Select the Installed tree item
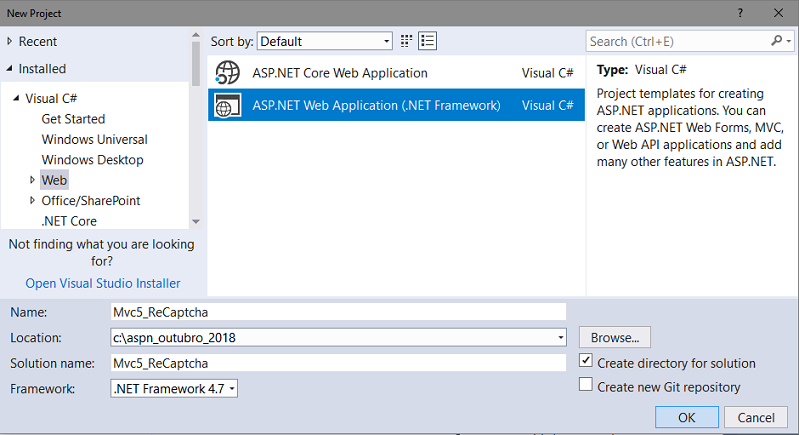 tap(42, 68)
